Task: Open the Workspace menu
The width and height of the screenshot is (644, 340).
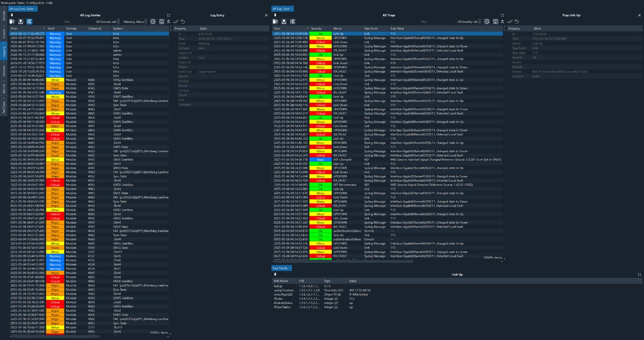Action: point(8,3)
